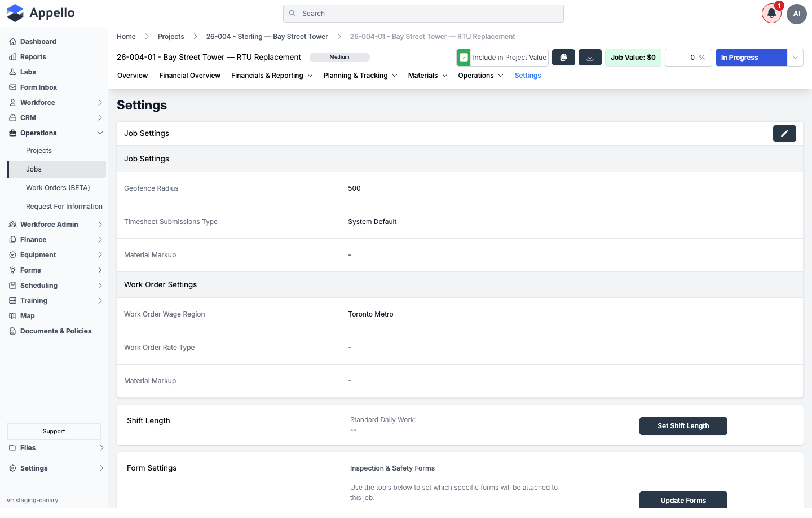The image size is (812, 518).
Task: Click the Set Shift Length button
Action: (x=683, y=426)
